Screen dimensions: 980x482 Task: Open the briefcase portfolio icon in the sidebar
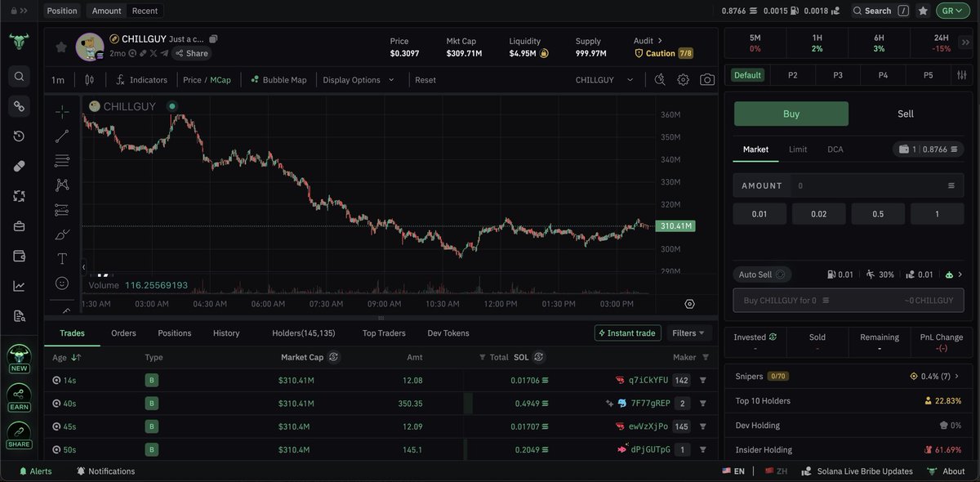pos(19,226)
